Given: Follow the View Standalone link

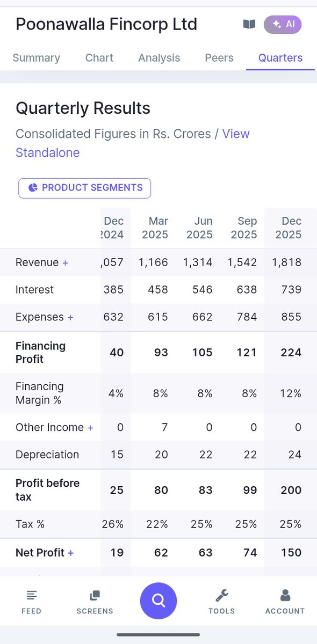Looking at the screenshot, I should click(x=133, y=143).
